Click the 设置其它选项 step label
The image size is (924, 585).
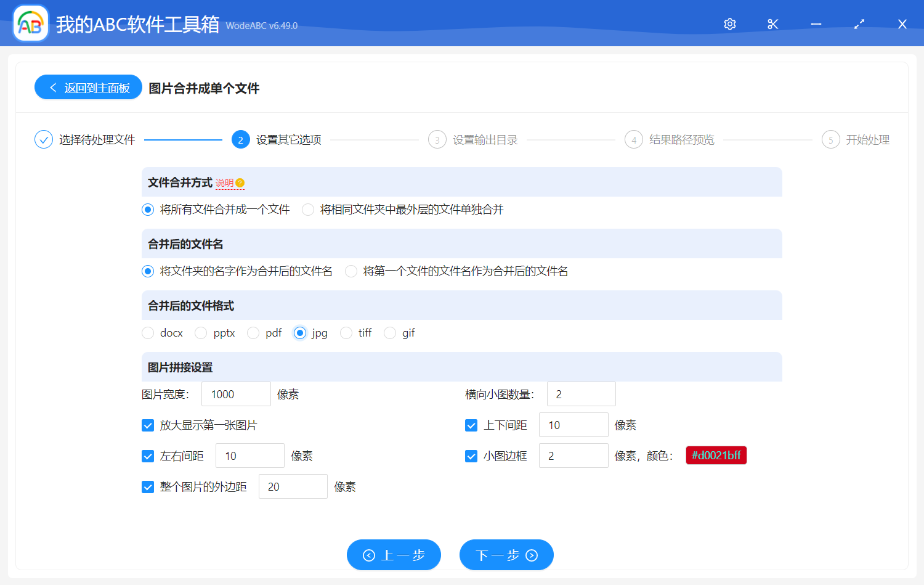pyautogui.click(x=288, y=140)
